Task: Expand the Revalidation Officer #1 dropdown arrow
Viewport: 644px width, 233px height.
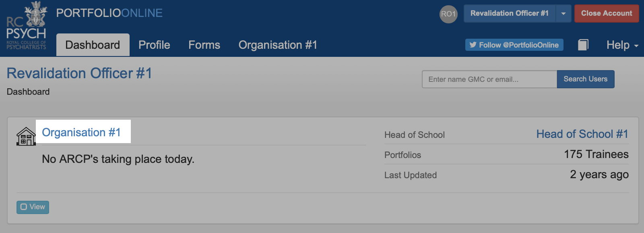Action: pos(563,14)
